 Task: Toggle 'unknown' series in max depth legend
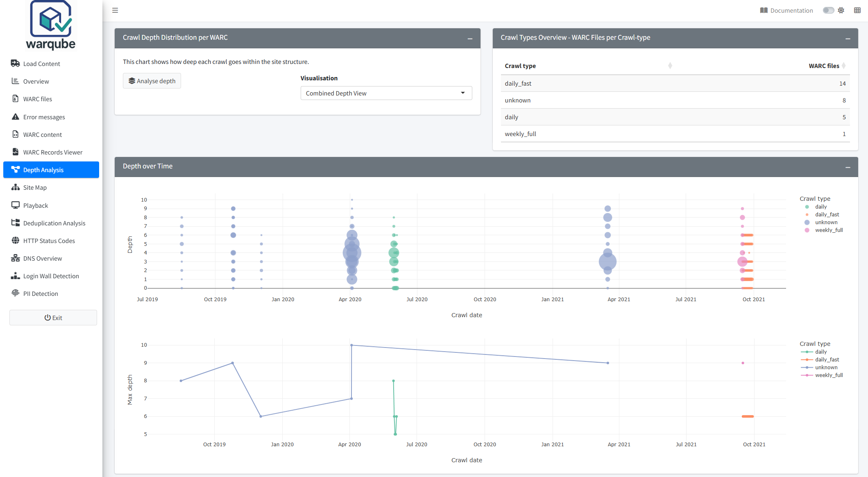(820, 367)
